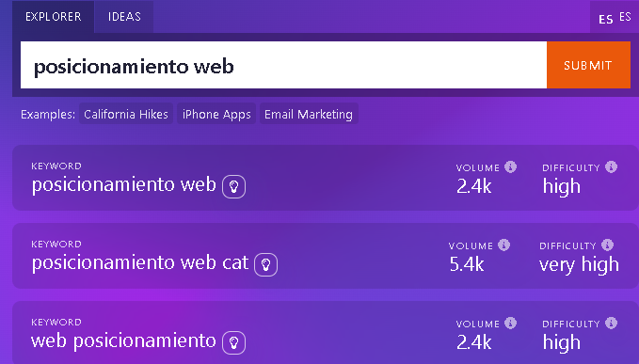Select the Email Marketing example

coord(309,114)
